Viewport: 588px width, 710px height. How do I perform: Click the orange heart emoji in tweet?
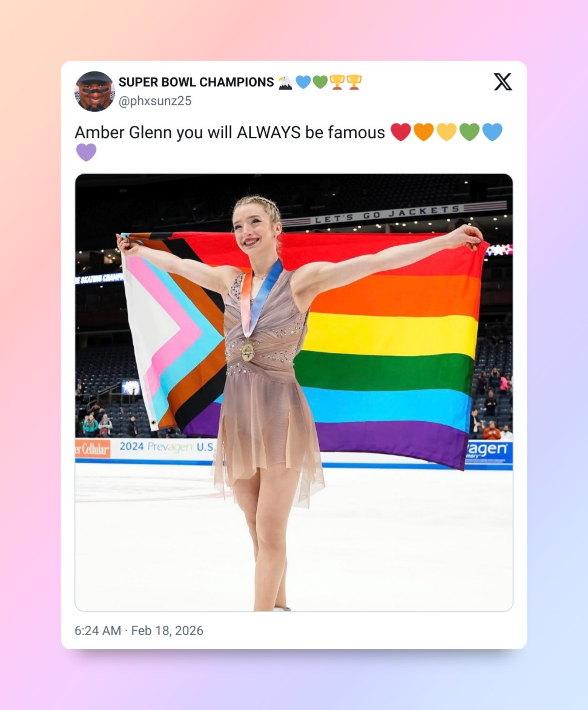tap(423, 132)
